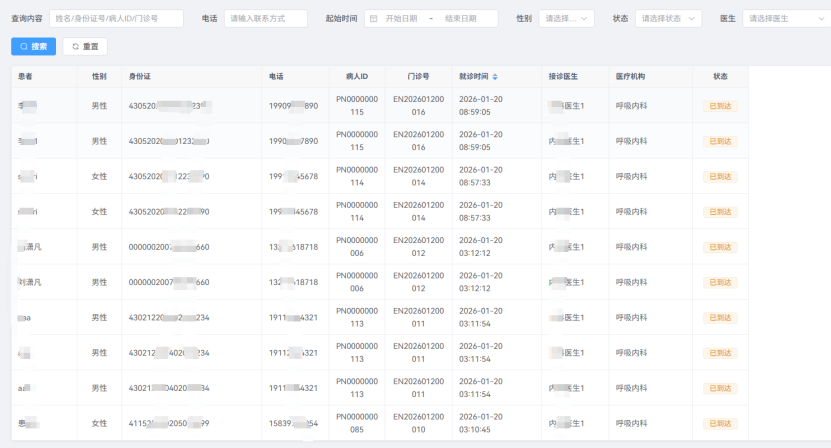
Task: Click the magnifier icon on the 搜索 button
Action: (x=23, y=46)
